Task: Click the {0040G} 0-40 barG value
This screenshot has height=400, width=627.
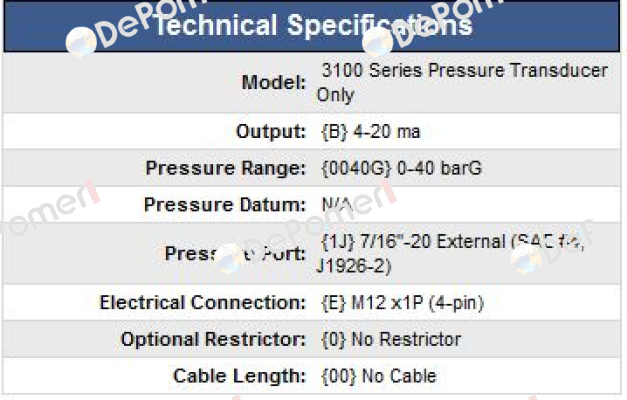Action: click(x=402, y=168)
